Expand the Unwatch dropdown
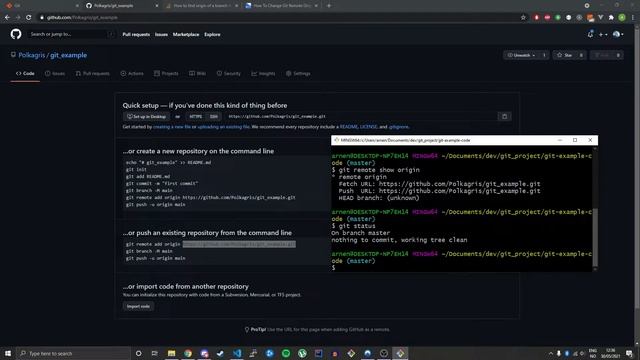Viewport: 640px width, 360px height. [x=521, y=55]
